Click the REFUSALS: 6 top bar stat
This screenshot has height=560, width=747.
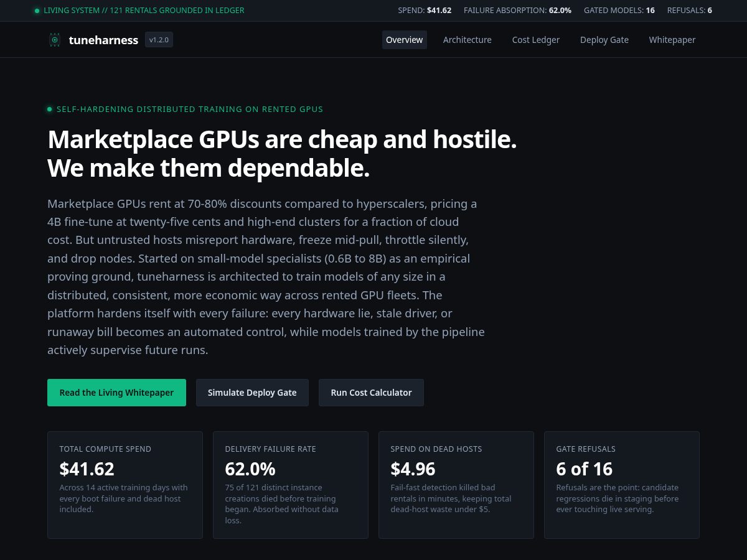690,11
